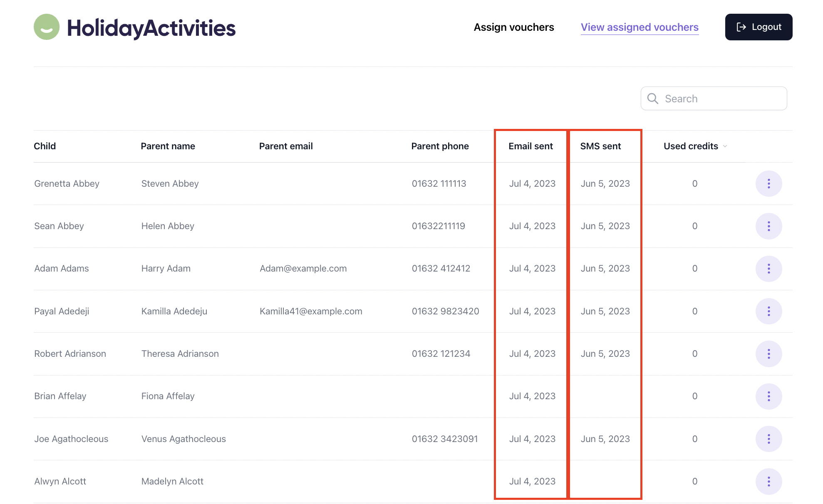Open three-dot menu for Robert Adrianson

click(768, 354)
